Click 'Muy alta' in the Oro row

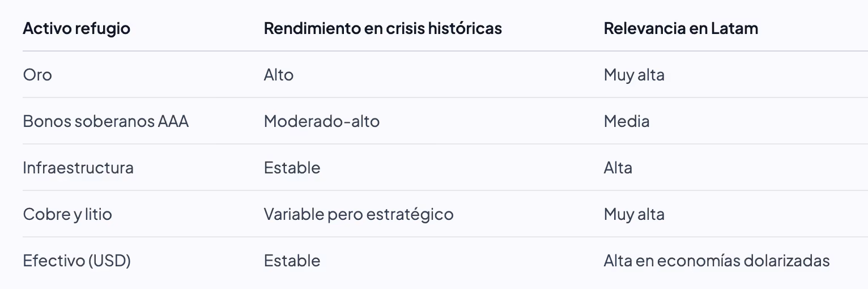point(634,75)
